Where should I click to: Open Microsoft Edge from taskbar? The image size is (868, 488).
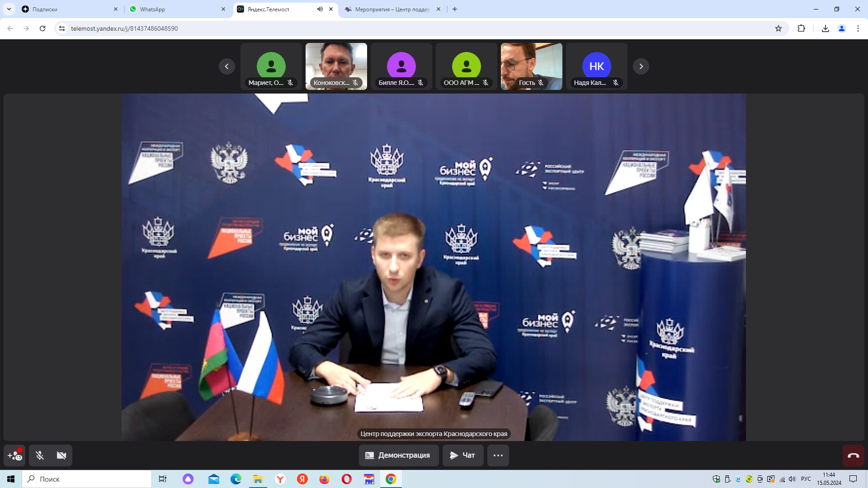236,479
